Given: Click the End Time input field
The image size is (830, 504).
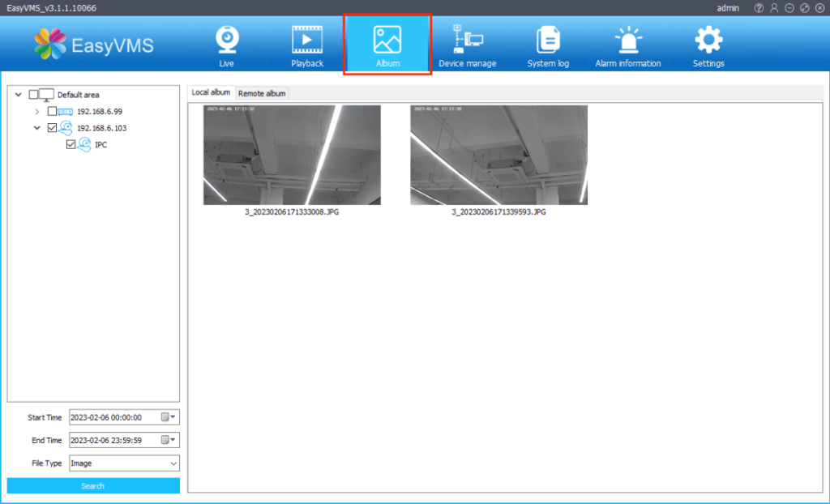Looking at the screenshot, I should 113,441.
